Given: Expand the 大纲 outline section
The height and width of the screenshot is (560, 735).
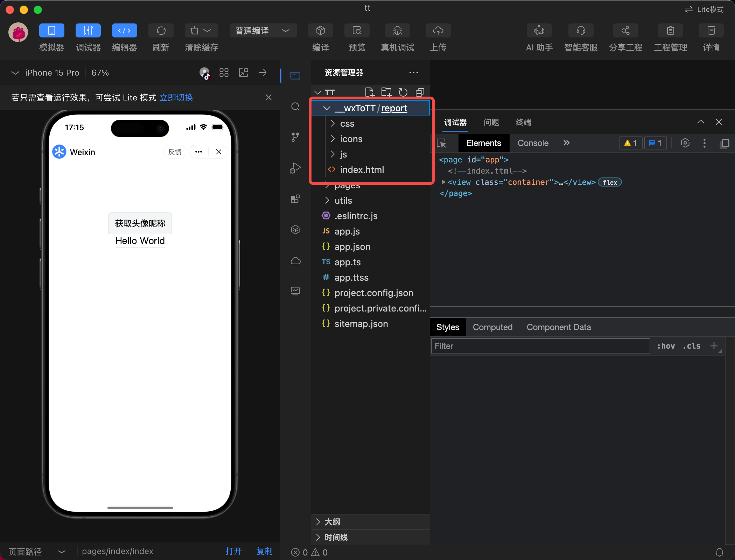Looking at the screenshot, I should click(332, 522).
